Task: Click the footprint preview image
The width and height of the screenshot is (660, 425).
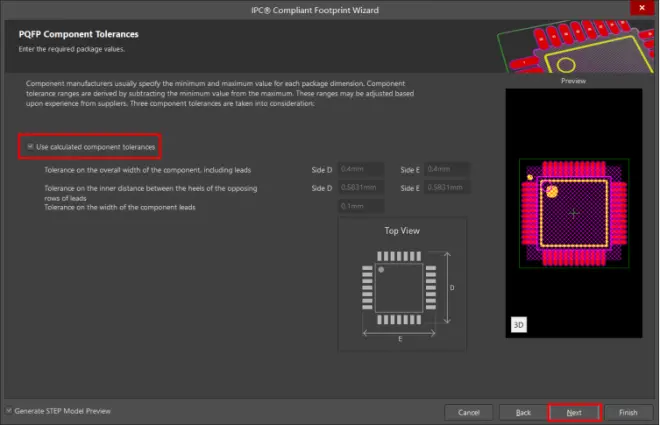Action: tap(574, 213)
